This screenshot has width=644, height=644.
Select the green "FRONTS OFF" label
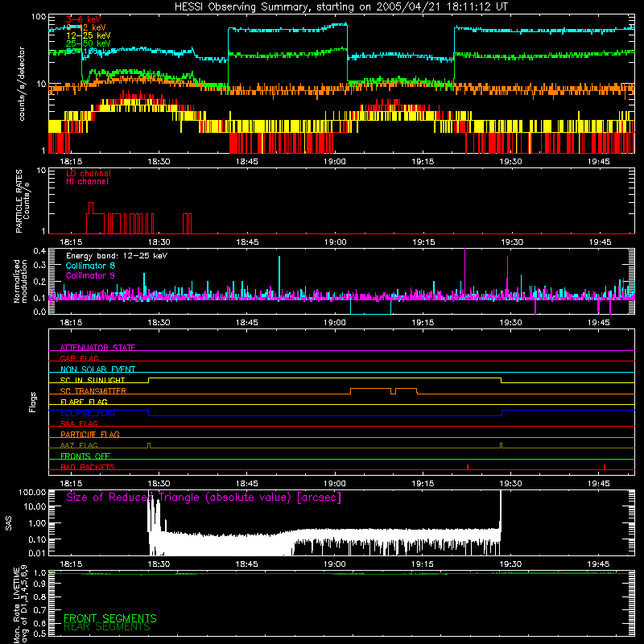click(85, 456)
